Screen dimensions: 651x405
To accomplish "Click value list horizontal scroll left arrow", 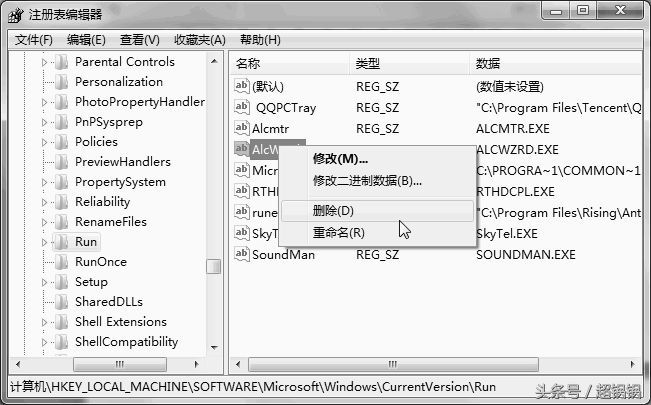I will [x=238, y=364].
